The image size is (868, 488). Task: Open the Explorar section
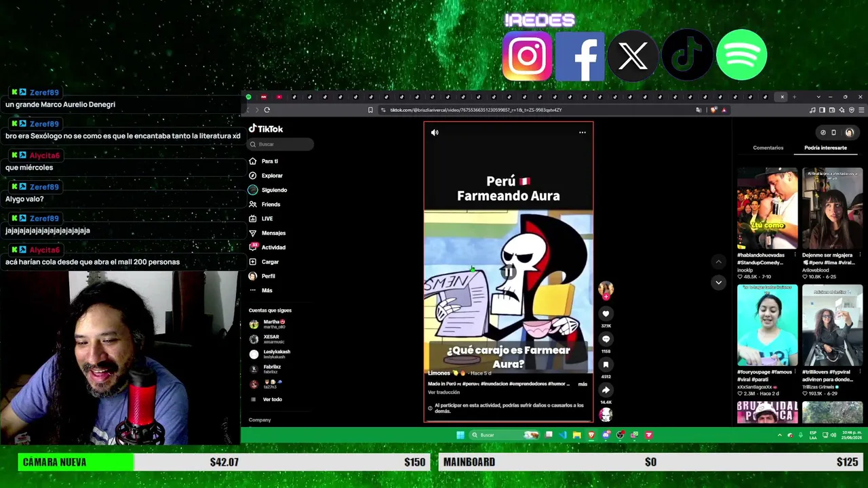point(266,176)
